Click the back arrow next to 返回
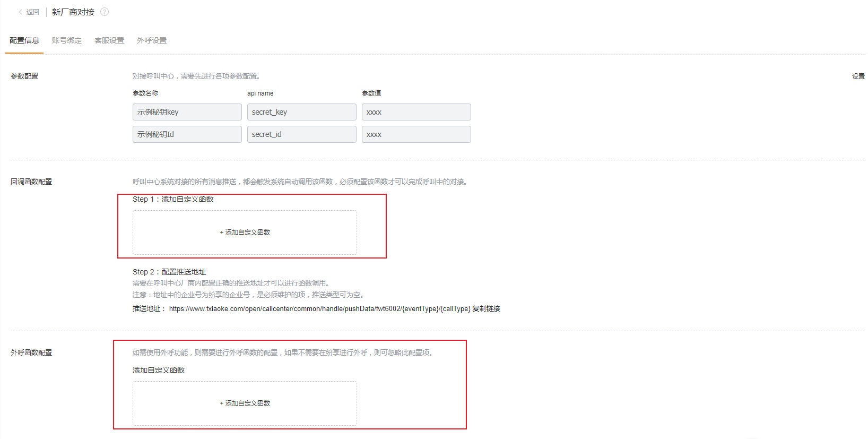Screen dimensions: 868x439 21,12
